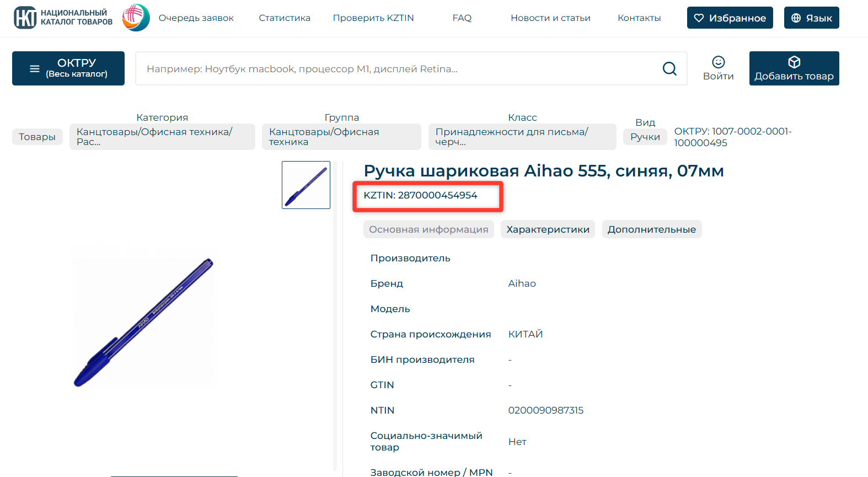
Task: Click the smiley login icon
Action: click(x=718, y=62)
